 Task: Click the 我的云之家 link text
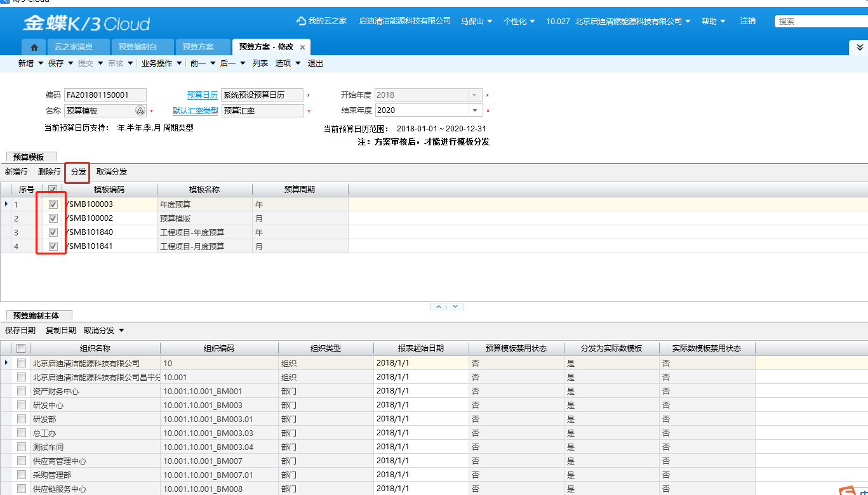(328, 21)
